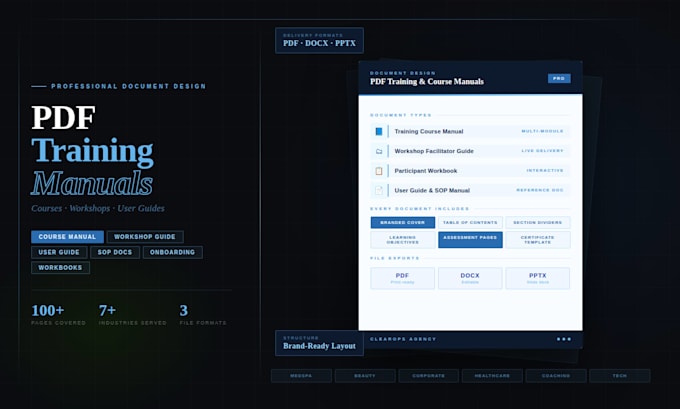680x409 pixels.
Task: Select the SOP Docs tag
Action: point(115,252)
